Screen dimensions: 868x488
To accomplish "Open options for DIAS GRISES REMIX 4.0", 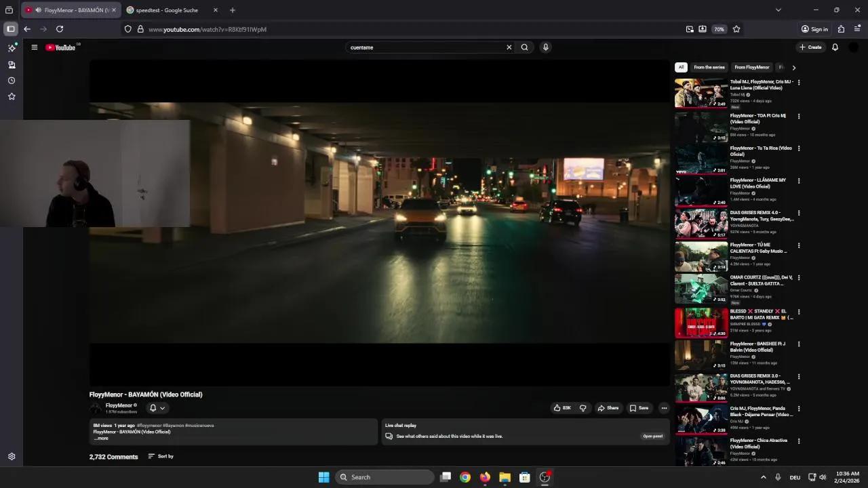I will [x=799, y=213].
